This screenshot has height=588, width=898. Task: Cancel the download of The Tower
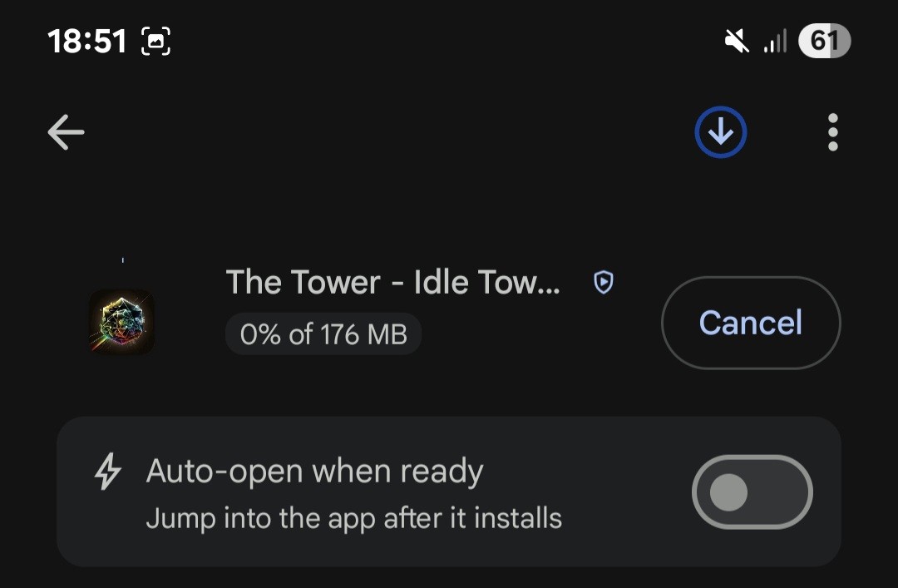pyautogui.click(x=750, y=323)
